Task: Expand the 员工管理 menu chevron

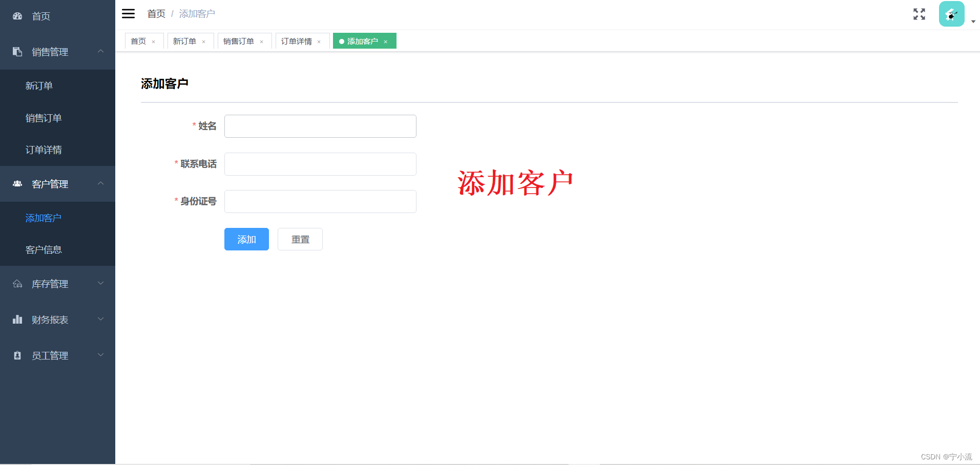Action: (x=101, y=355)
